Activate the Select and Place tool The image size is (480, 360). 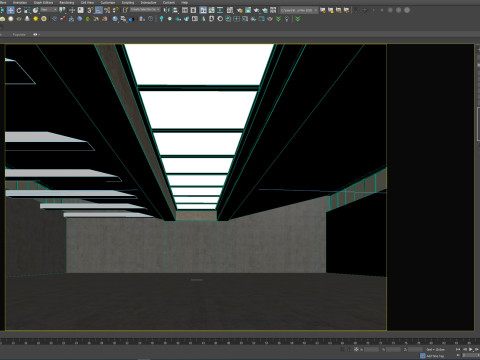pyautogui.click(x=35, y=10)
